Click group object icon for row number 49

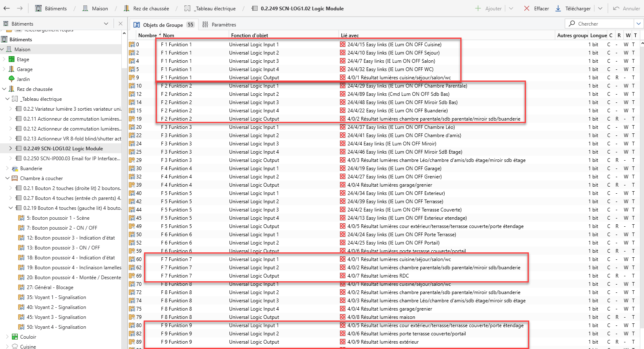(132, 226)
